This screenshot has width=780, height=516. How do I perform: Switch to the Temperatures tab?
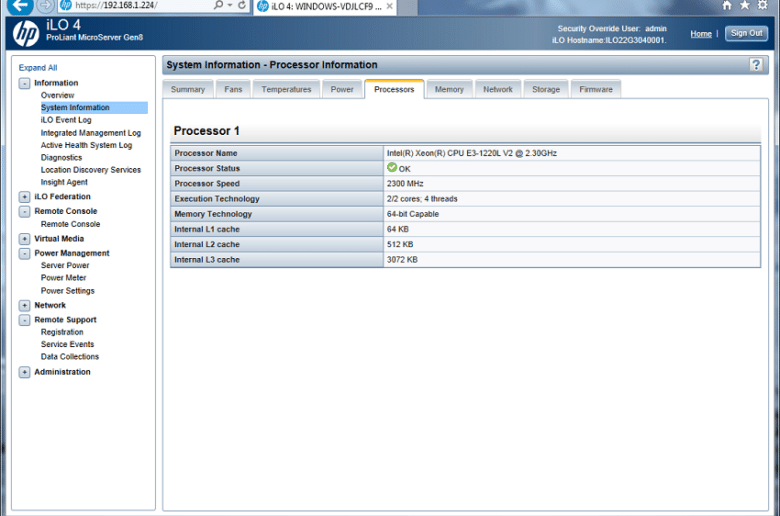click(287, 89)
